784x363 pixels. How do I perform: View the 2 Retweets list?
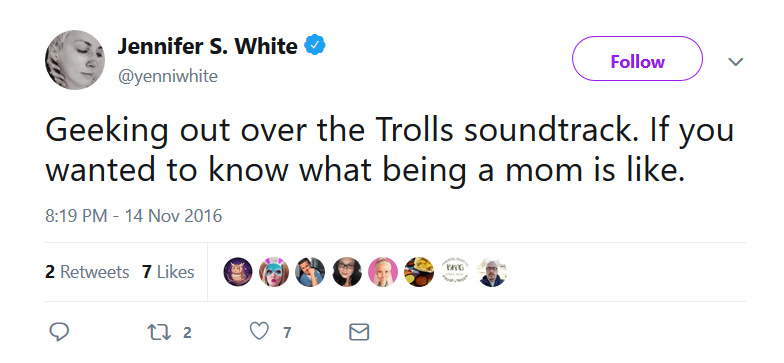tap(87, 272)
